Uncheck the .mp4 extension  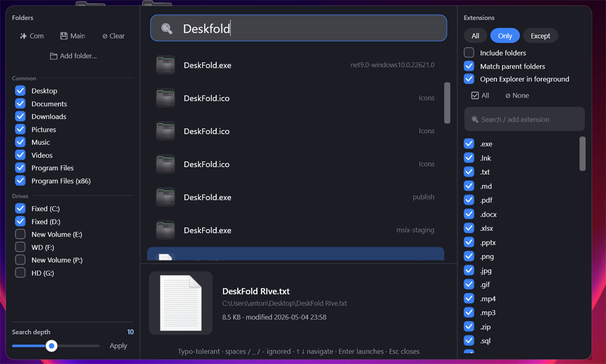pyautogui.click(x=469, y=298)
